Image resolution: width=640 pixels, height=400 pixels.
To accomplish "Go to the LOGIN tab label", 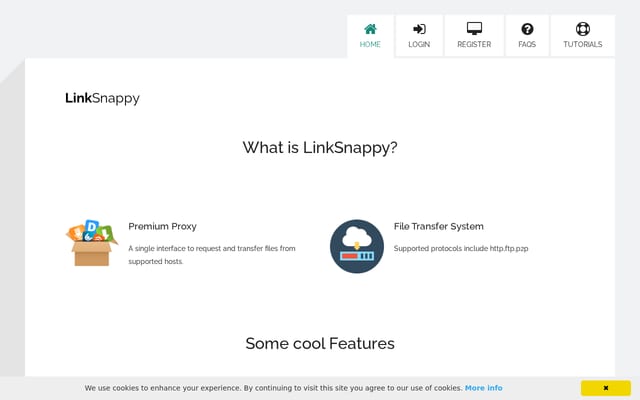I will 419,44.
